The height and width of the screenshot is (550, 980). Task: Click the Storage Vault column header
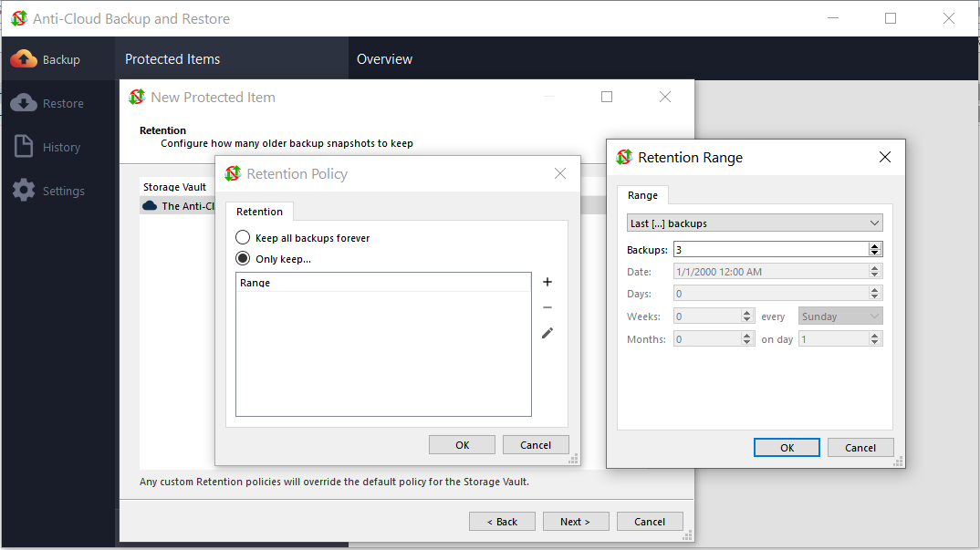[x=176, y=187]
